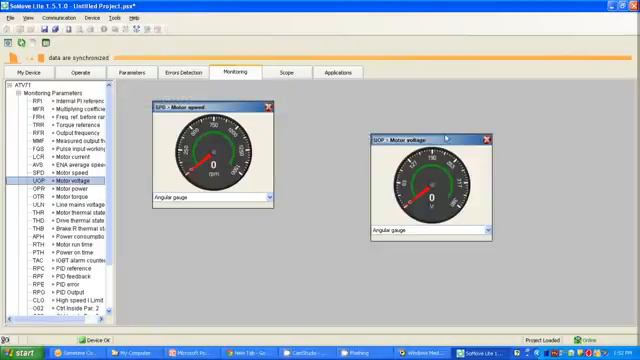Close the SPD Motor speed gauge window
Viewport: 640px width, 360px height.
click(268, 107)
